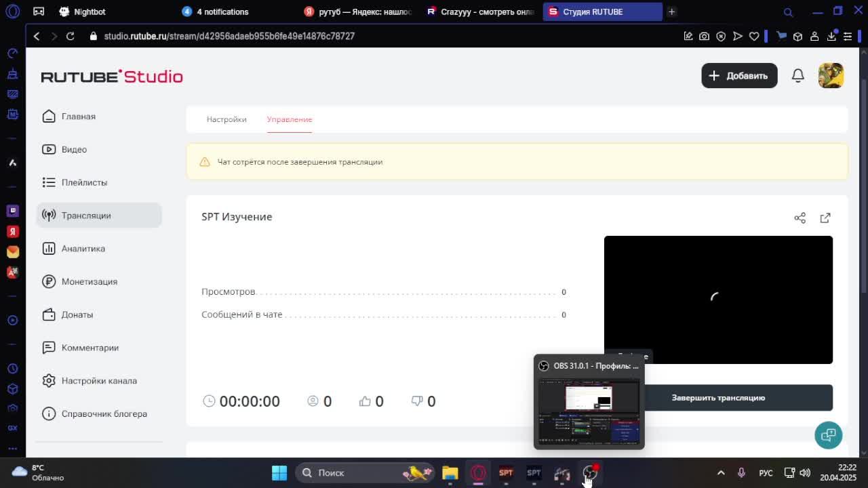The width and height of the screenshot is (868, 488).
Task: Click the edit page icon in the address bar
Action: pyautogui.click(x=688, y=36)
